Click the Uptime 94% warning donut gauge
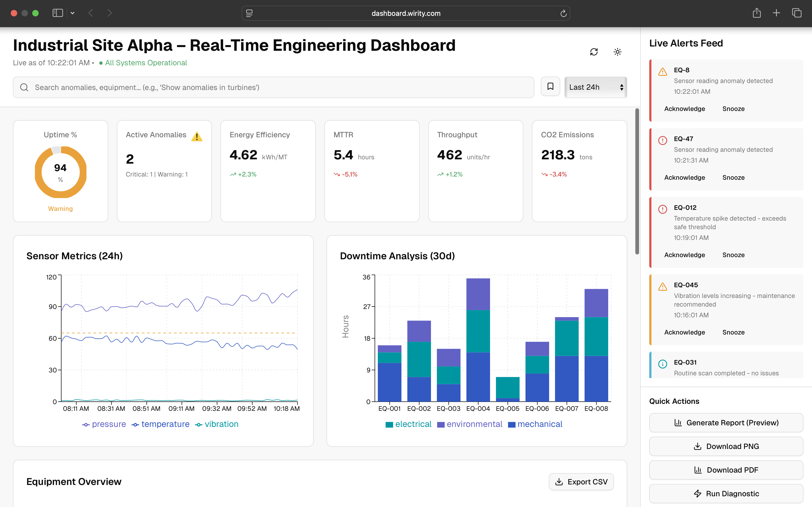 point(60,172)
